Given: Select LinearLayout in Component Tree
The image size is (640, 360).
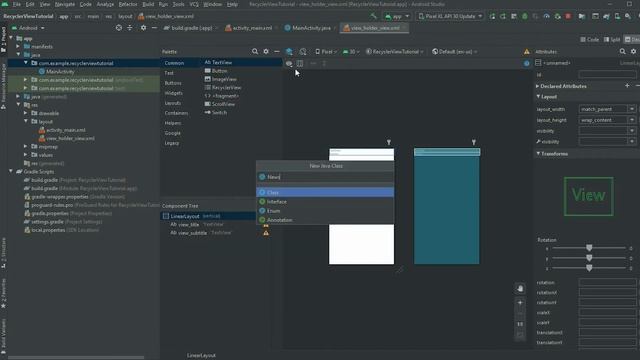Looking at the screenshot, I should [x=184, y=216].
